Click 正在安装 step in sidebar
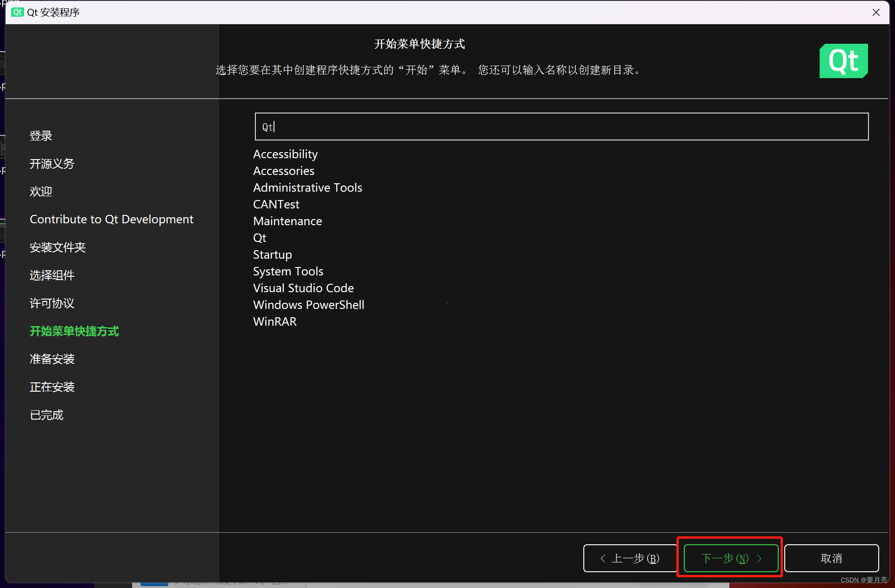Screen dimensions: 895x588 click(52, 387)
